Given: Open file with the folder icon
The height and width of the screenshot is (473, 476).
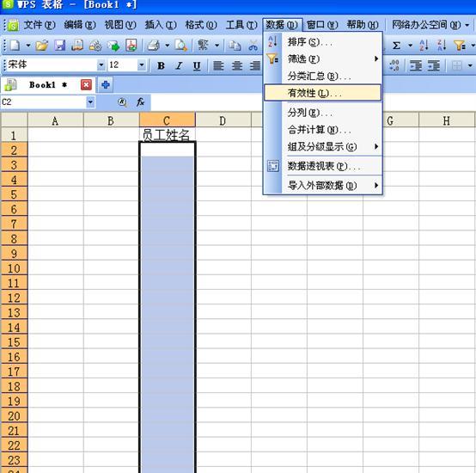Looking at the screenshot, I should click(42, 46).
